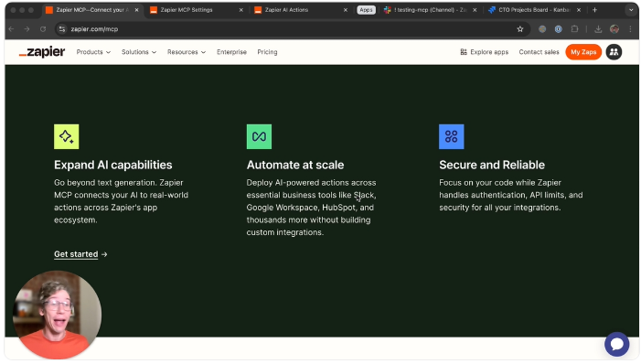641x364 pixels.
Task: Bookmark this page with the star
Action: coord(520,29)
